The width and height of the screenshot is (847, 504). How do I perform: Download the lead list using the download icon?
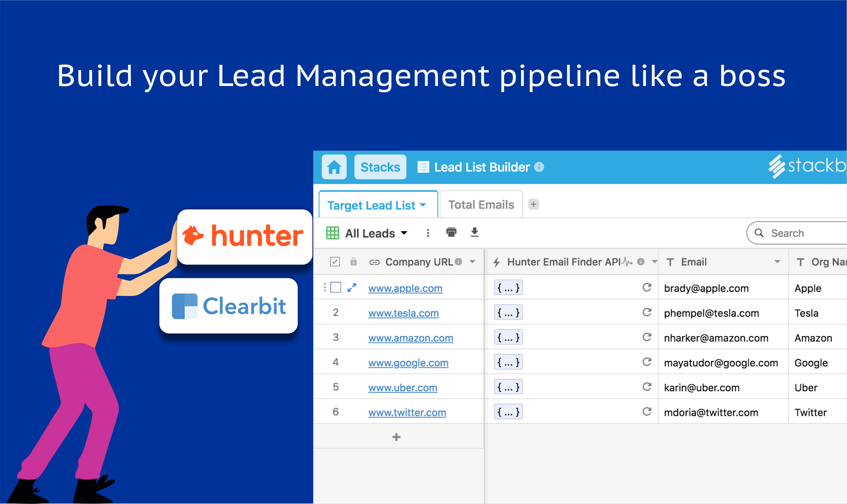[474, 233]
